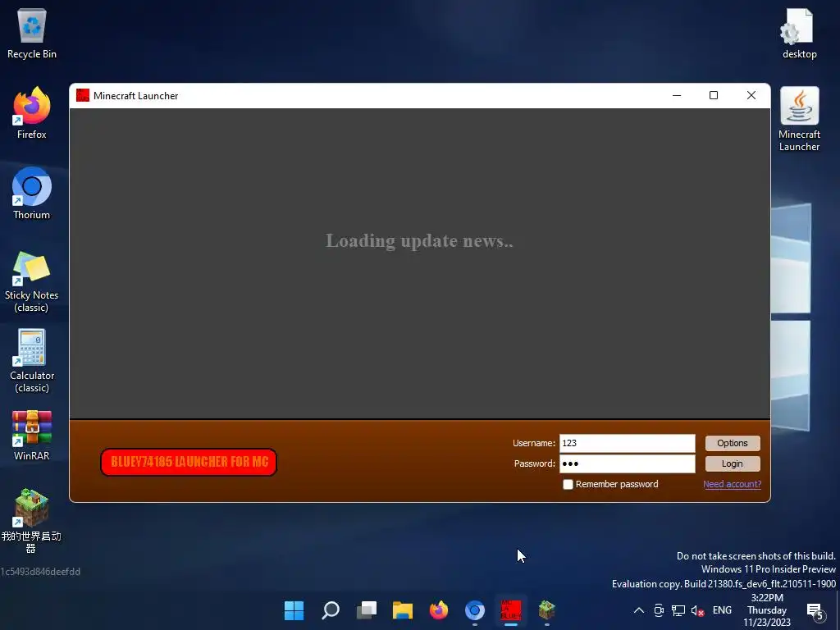840x630 pixels.
Task: Open the 我的世界启动器 desktop shortcut
Action: point(32,520)
